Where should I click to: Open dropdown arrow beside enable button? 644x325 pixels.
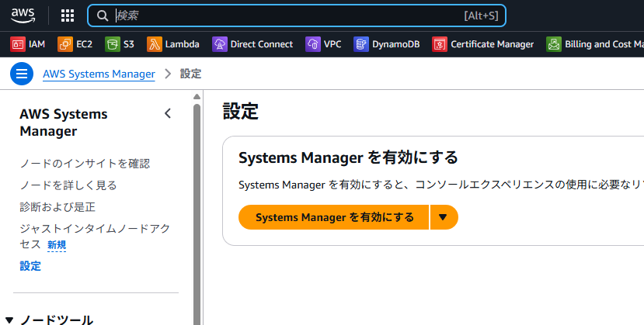pyautogui.click(x=444, y=217)
